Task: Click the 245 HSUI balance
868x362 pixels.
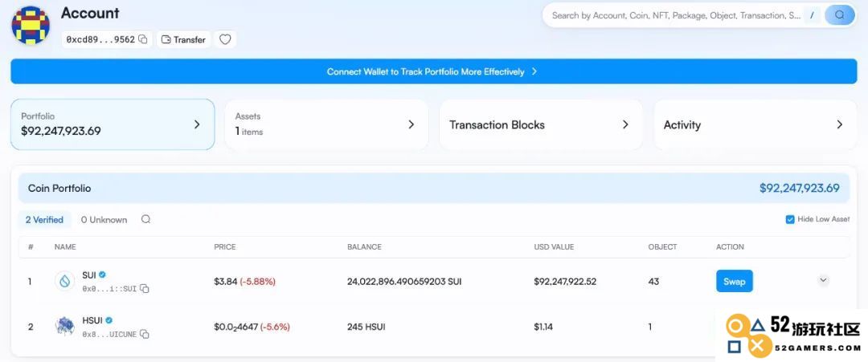Action: pyautogui.click(x=366, y=327)
